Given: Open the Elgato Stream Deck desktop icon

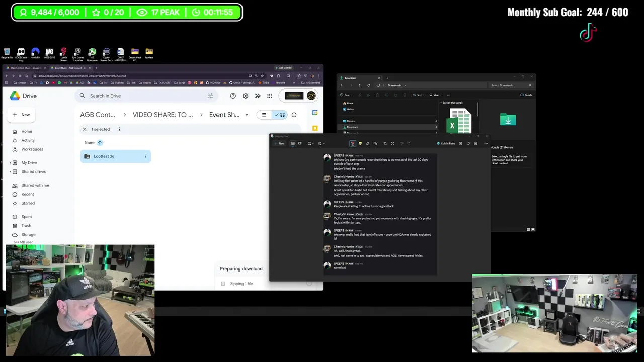Looking at the screenshot, I should 106,54.
